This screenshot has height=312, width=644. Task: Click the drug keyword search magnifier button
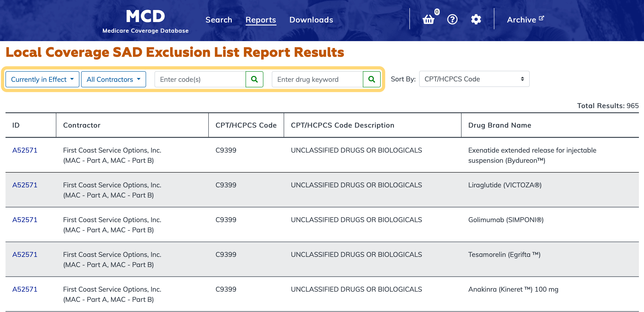pos(372,79)
